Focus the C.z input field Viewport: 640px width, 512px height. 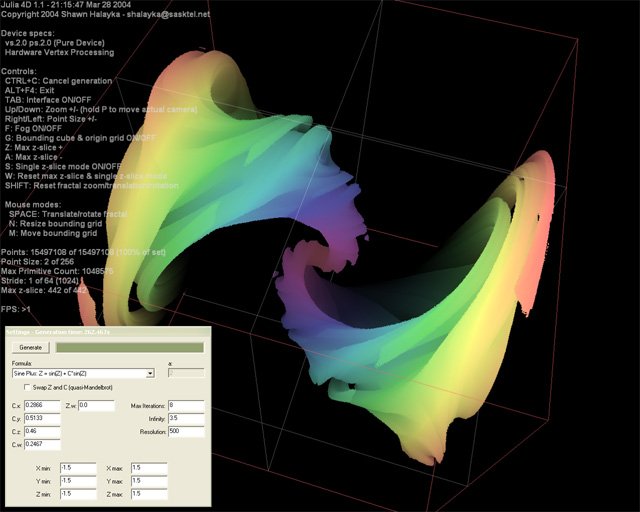pos(43,431)
